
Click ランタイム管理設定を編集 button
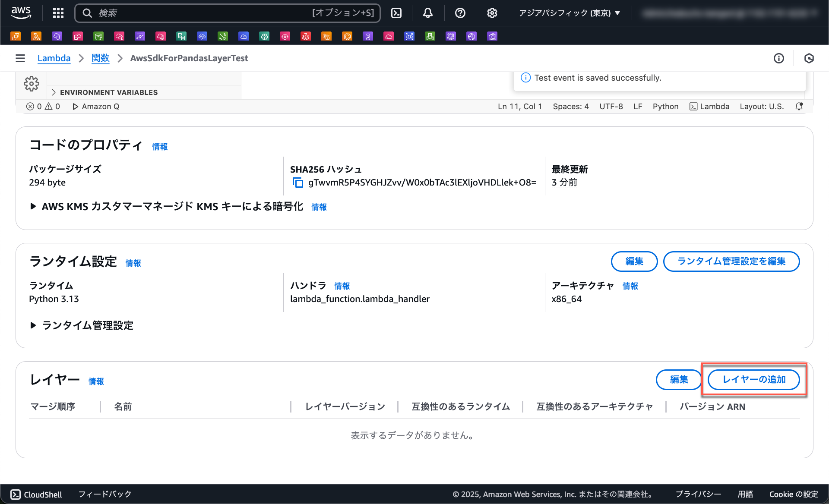click(731, 261)
